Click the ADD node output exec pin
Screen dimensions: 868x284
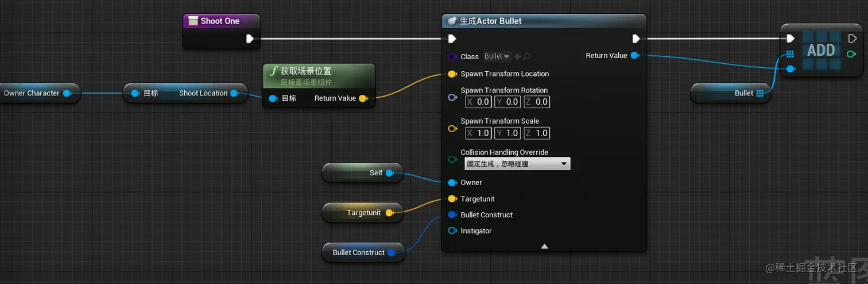tap(852, 39)
